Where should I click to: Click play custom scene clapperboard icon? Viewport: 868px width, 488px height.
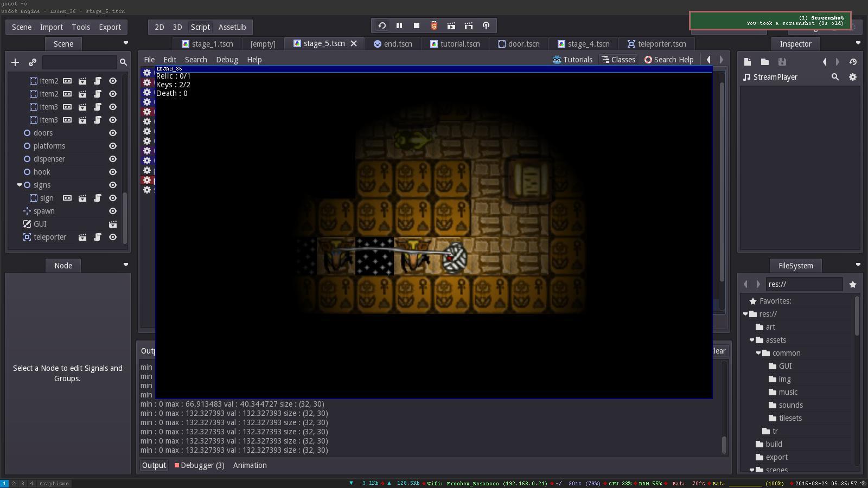pyautogui.click(x=469, y=26)
